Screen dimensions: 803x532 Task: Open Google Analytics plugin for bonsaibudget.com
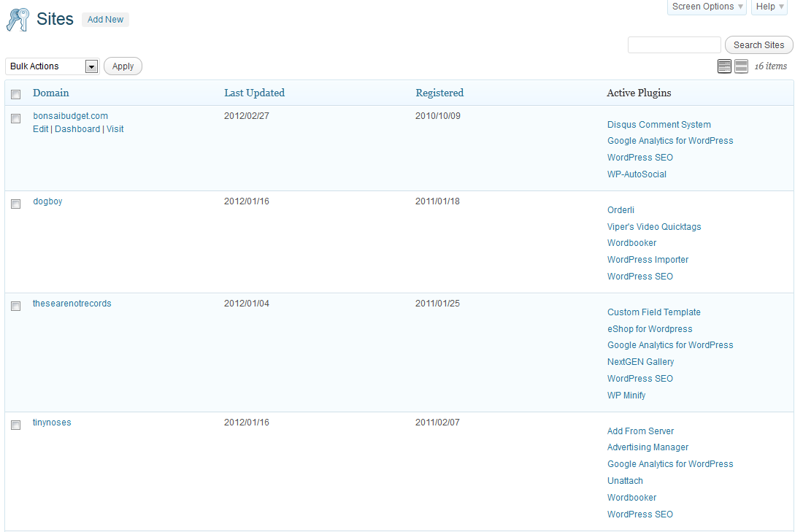point(670,140)
